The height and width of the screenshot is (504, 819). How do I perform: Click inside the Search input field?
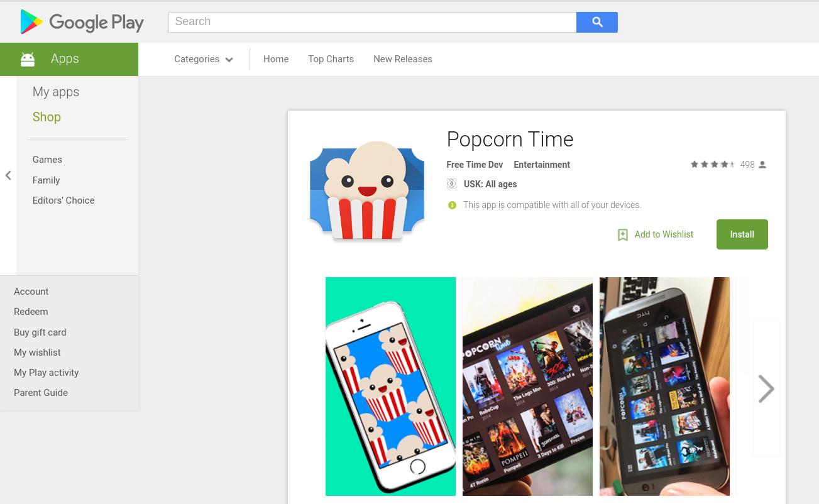pyautogui.click(x=372, y=22)
